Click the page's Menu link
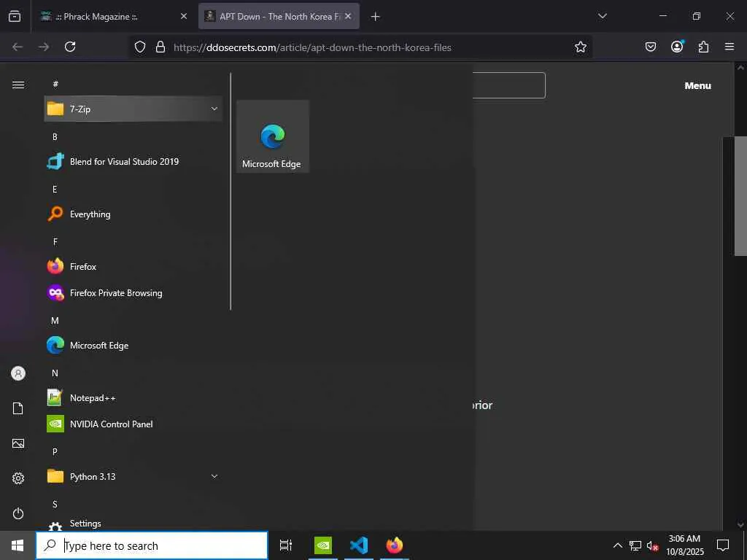This screenshot has width=747, height=560. point(697,86)
